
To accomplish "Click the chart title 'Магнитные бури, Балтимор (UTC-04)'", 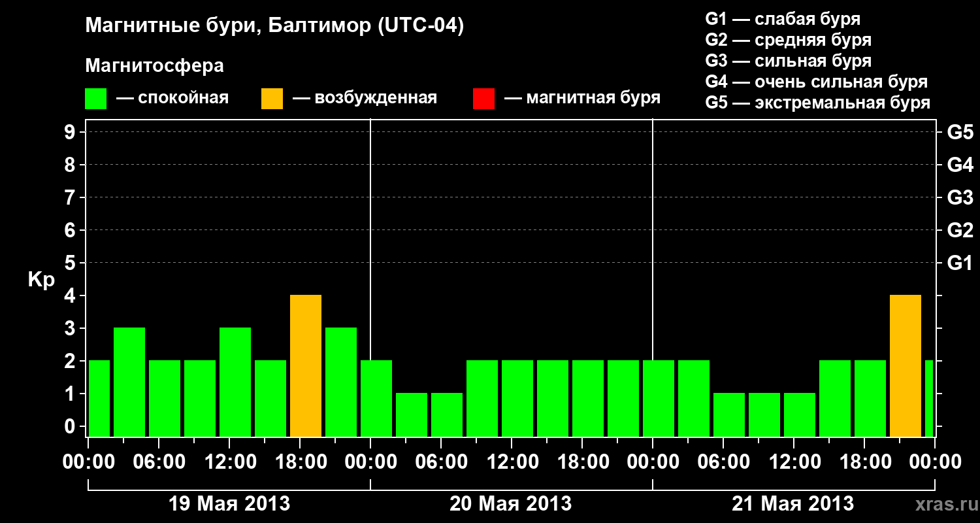I will [x=274, y=26].
